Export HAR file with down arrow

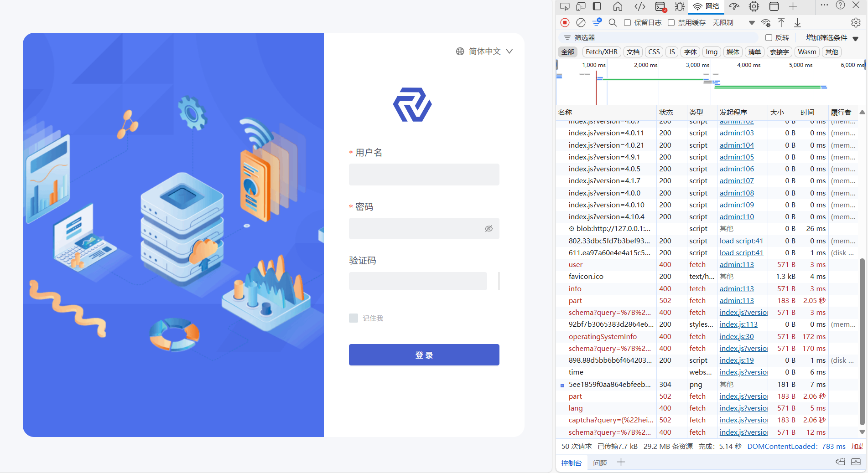click(x=797, y=23)
